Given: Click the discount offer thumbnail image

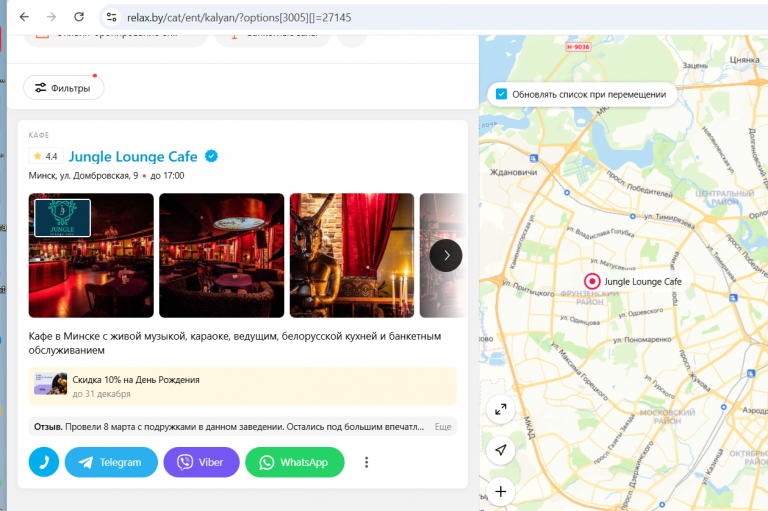Looking at the screenshot, I should click(50, 384).
